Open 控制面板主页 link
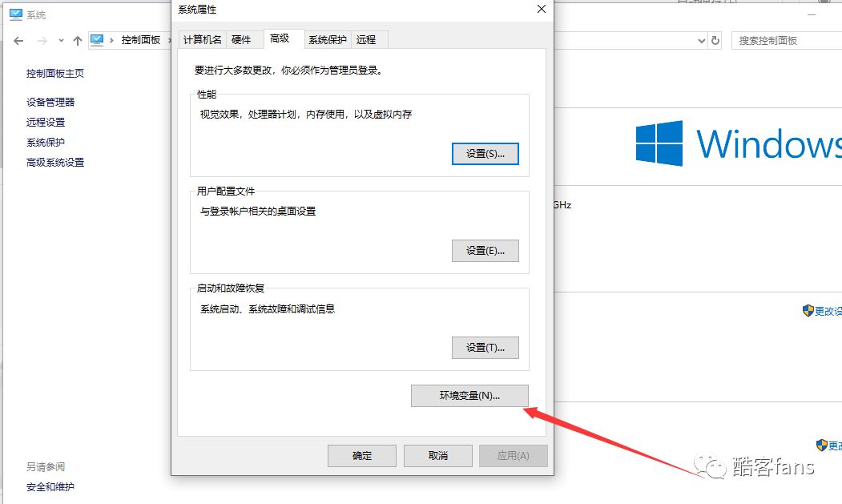The height and width of the screenshot is (504, 842). [x=55, y=74]
